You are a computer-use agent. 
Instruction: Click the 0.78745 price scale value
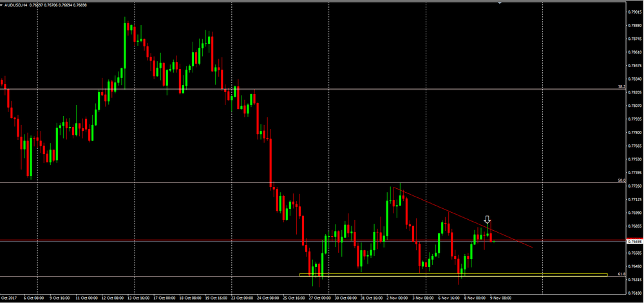pyautogui.click(x=636, y=39)
